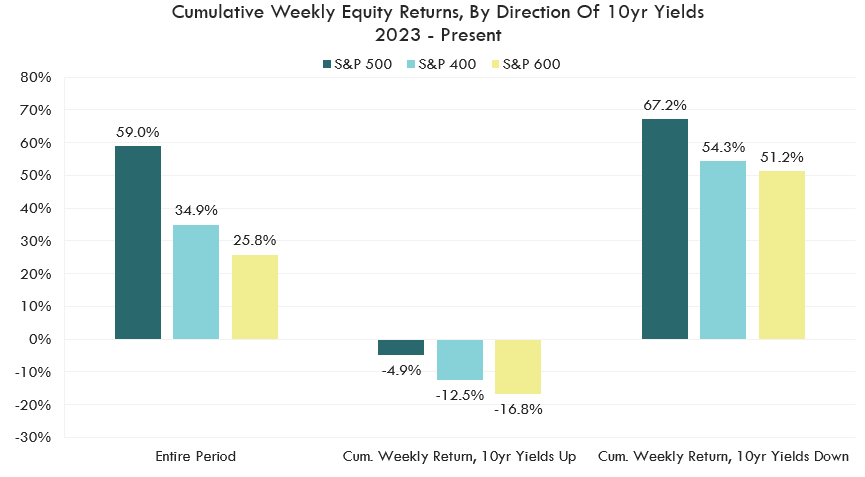Click the 67.2% data label
Viewport: 865px width, 477px height.
(x=665, y=104)
